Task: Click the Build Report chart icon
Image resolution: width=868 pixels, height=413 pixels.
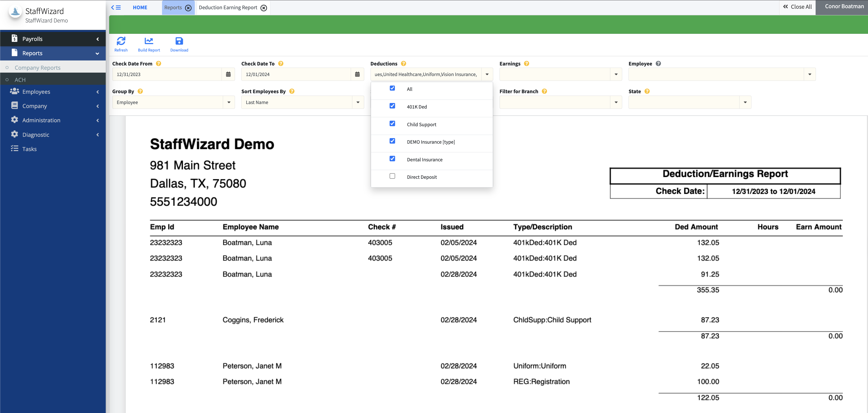Action: [x=149, y=41]
